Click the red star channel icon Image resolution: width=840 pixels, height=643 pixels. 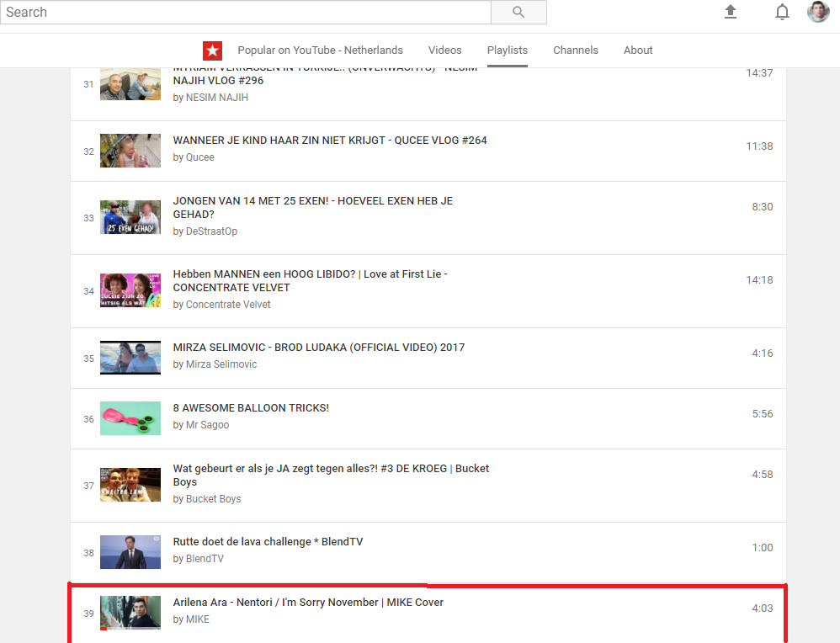pyautogui.click(x=213, y=50)
